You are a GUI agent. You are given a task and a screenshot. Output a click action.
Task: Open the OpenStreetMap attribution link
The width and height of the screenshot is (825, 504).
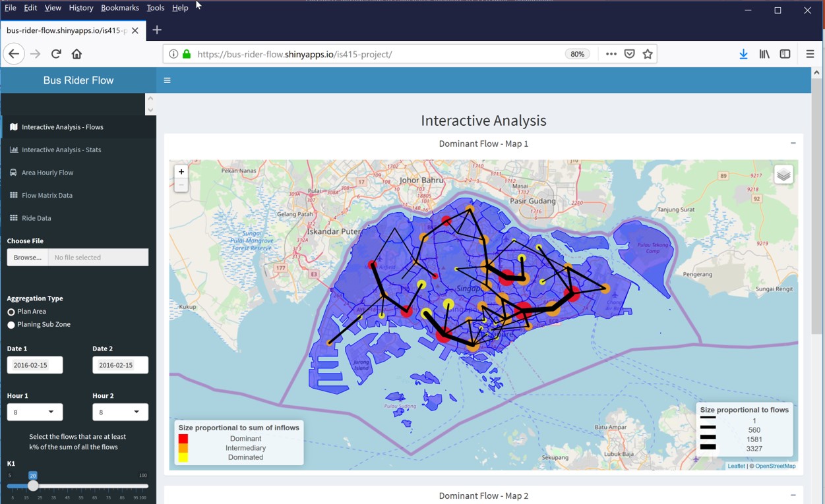coord(775,466)
